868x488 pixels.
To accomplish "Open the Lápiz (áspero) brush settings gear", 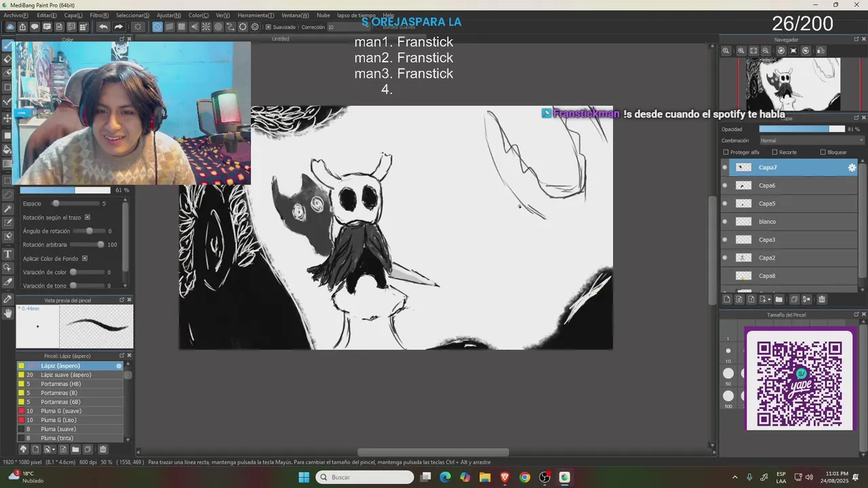I will tap(119, 366).
